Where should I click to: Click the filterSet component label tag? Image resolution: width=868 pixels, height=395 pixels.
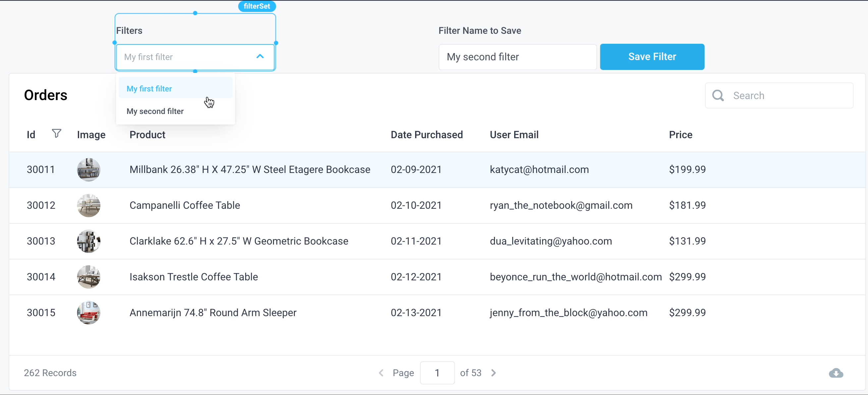coord(257,6)
